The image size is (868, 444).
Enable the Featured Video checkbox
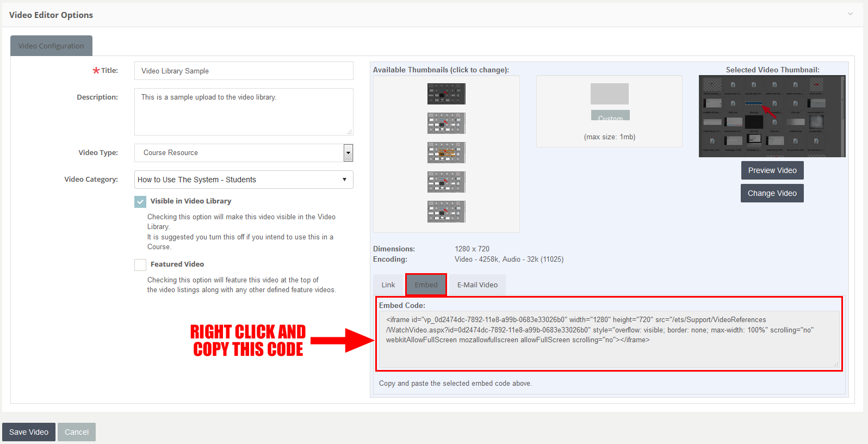(140, 264)
